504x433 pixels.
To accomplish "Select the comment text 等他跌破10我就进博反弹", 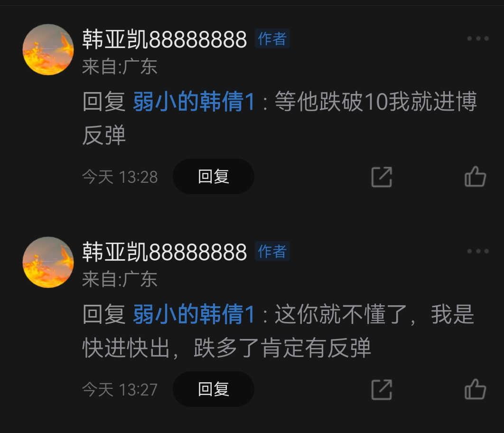I will pyautogui.click(x=280, y=118).
